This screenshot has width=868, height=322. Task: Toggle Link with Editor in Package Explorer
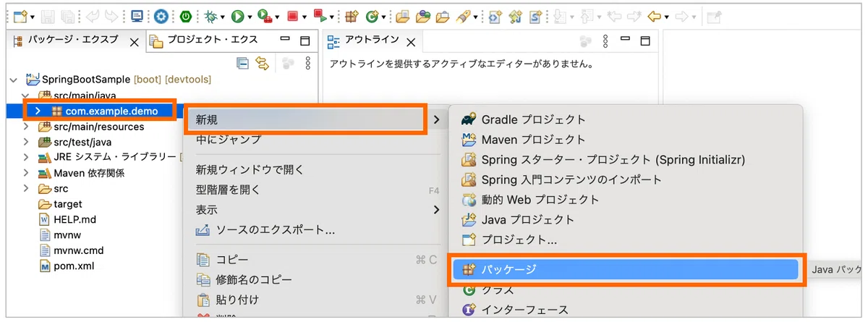pyautogui.click(x=262, y=64)
